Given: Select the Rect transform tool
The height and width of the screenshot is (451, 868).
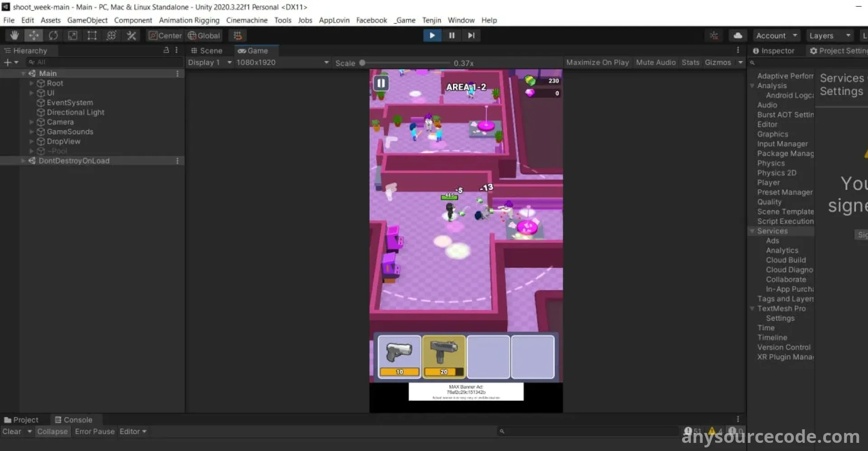Looking at the screenshot, I should point(92,36).
